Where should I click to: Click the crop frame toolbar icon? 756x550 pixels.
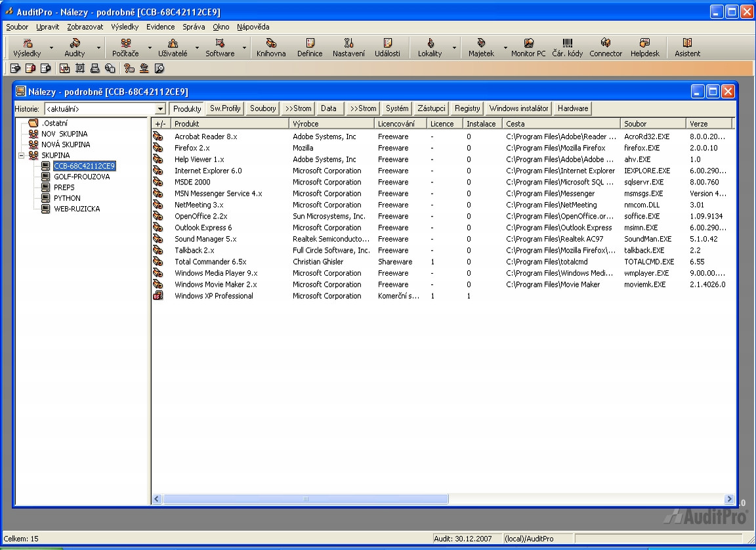80,68
